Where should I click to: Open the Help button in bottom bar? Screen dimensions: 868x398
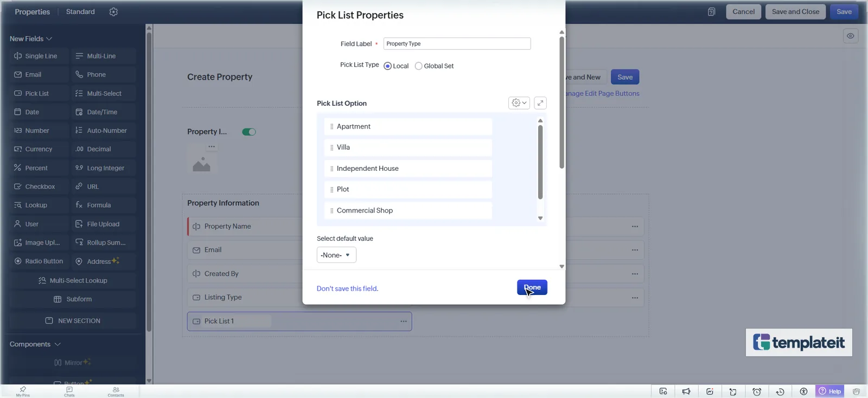pos(830,391)
